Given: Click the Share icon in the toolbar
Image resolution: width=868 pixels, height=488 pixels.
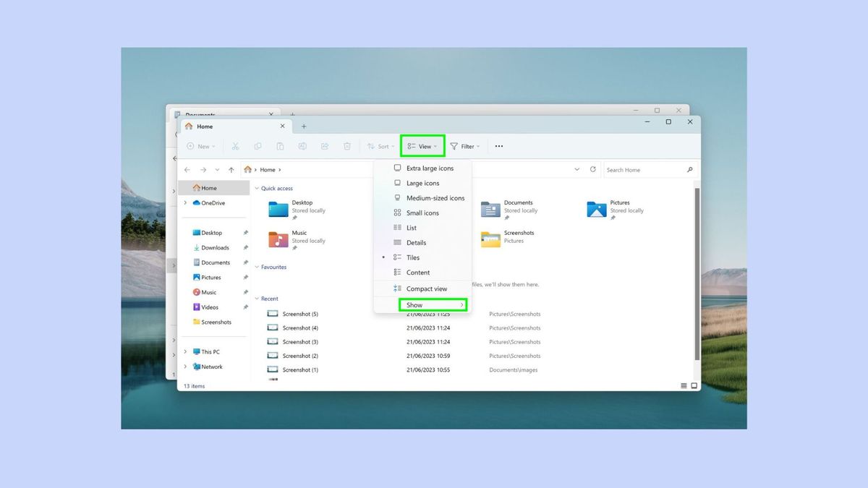Looking at the screenshot, I should [x=324, y=146].
